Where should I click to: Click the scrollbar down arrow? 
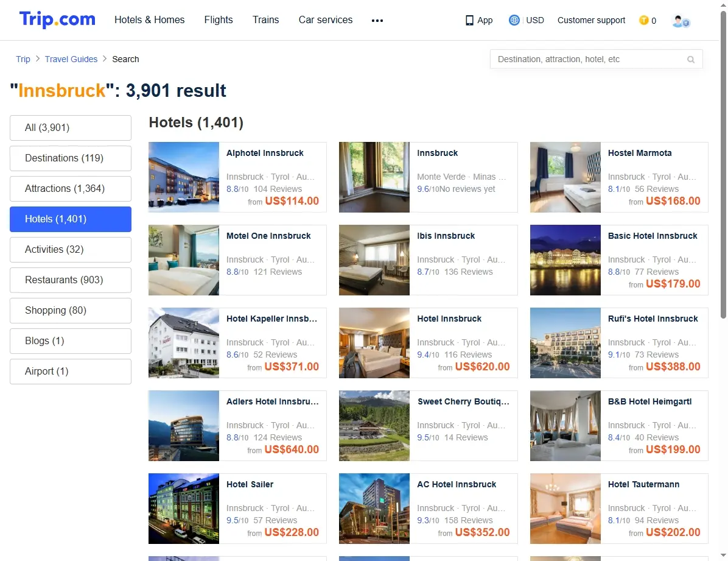[723, 555]
